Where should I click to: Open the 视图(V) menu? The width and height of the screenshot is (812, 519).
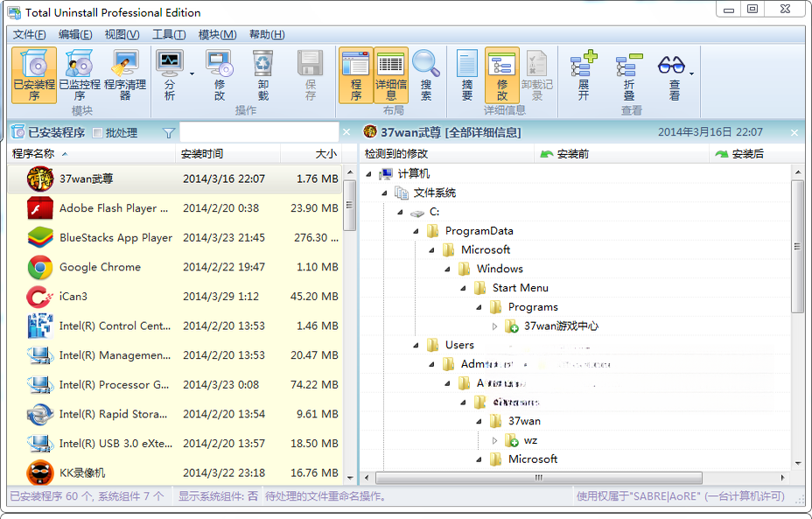coord(122,35)
